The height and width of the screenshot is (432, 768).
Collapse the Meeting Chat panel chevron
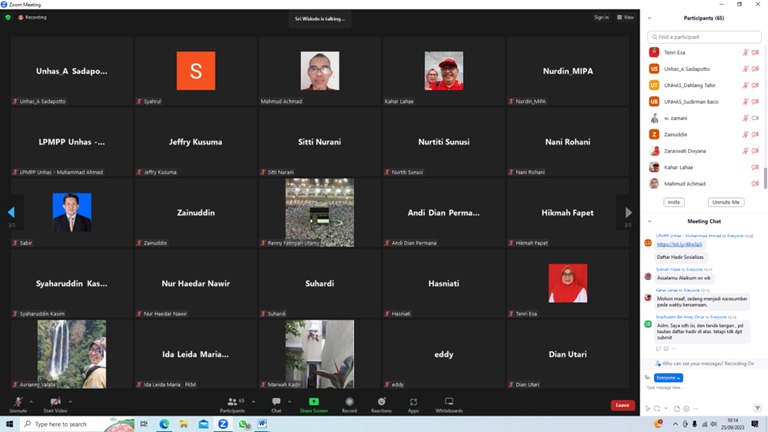[650, 221]
